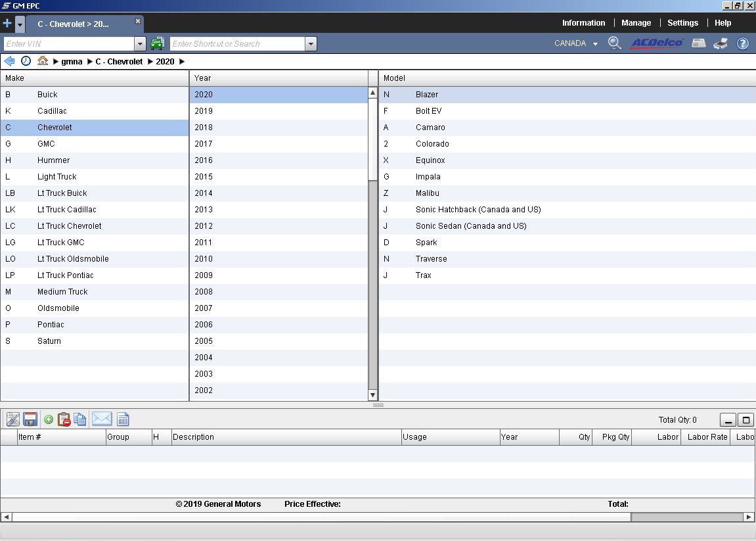Select Buick in the Make list
This screenshot has height=541, width=756.
point(95,95)
